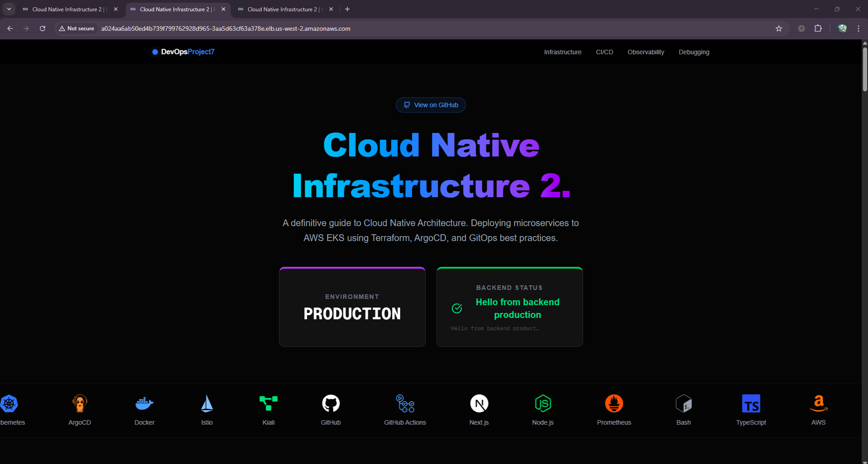
Task: Open the Kiali icon link
Action: pyautogui.click(x=268, y=403)
